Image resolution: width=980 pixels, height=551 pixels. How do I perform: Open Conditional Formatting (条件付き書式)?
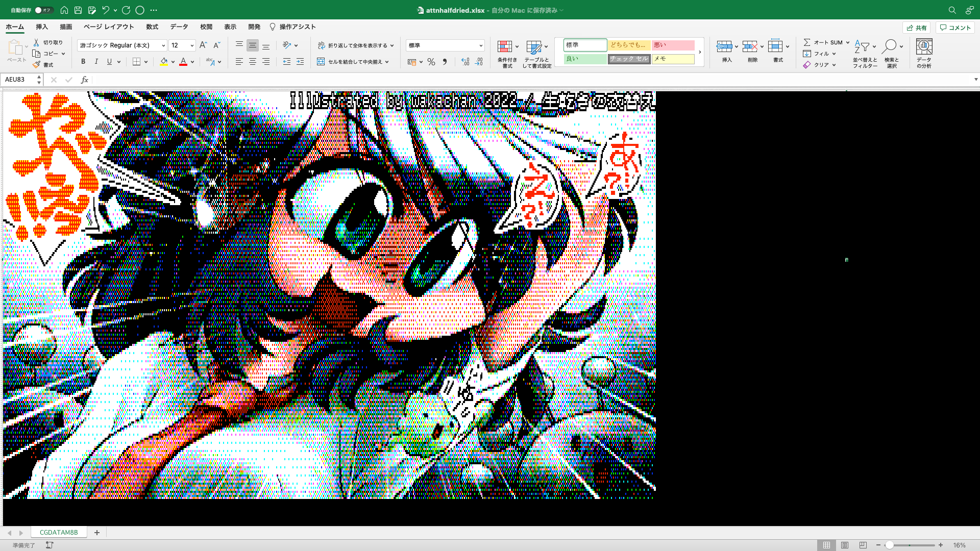point(507,54)
